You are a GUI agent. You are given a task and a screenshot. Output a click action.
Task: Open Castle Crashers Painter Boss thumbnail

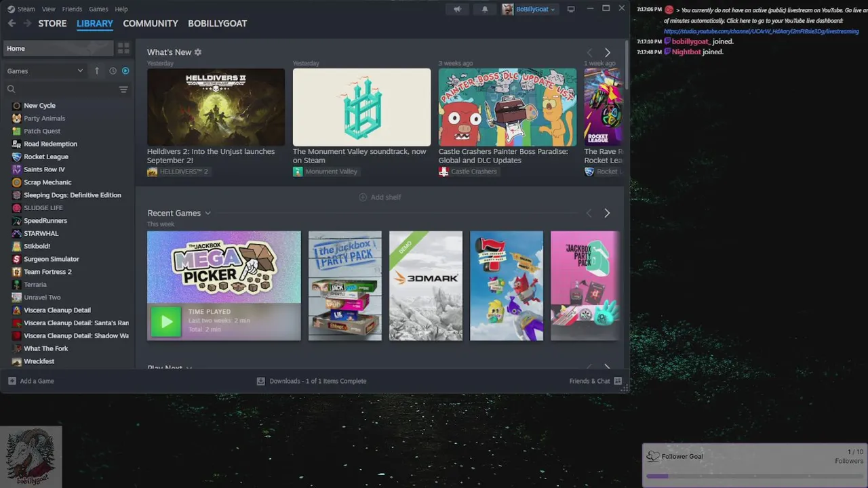(507, 107)
